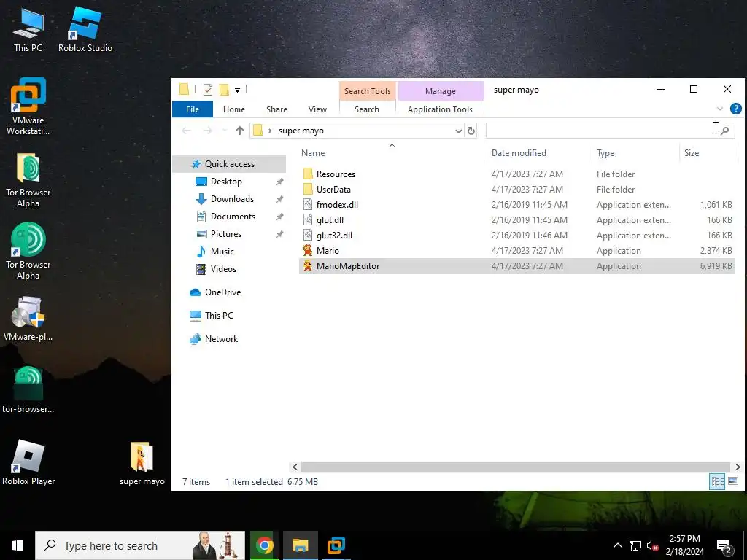Image resolution: width=747 pixels, height=560 pixels.
Task: Open VMware Workstation from taskbar
Action: point(336,545)
